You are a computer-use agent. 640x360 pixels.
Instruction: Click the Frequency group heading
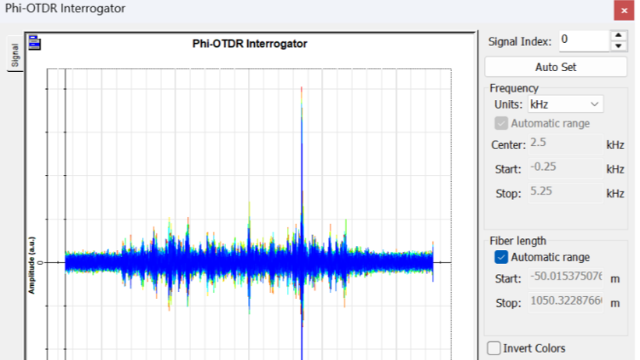514,88
